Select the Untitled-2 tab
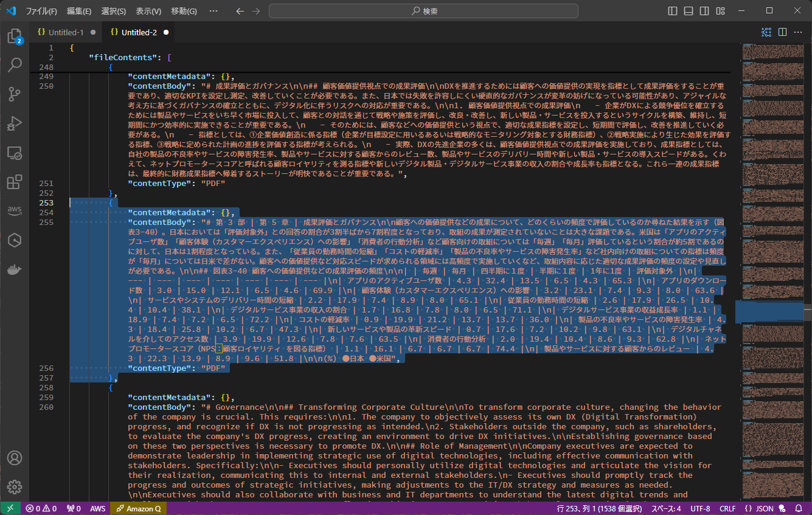The width and height of the screenshot is (812, 515). click(x=139, y=32)
